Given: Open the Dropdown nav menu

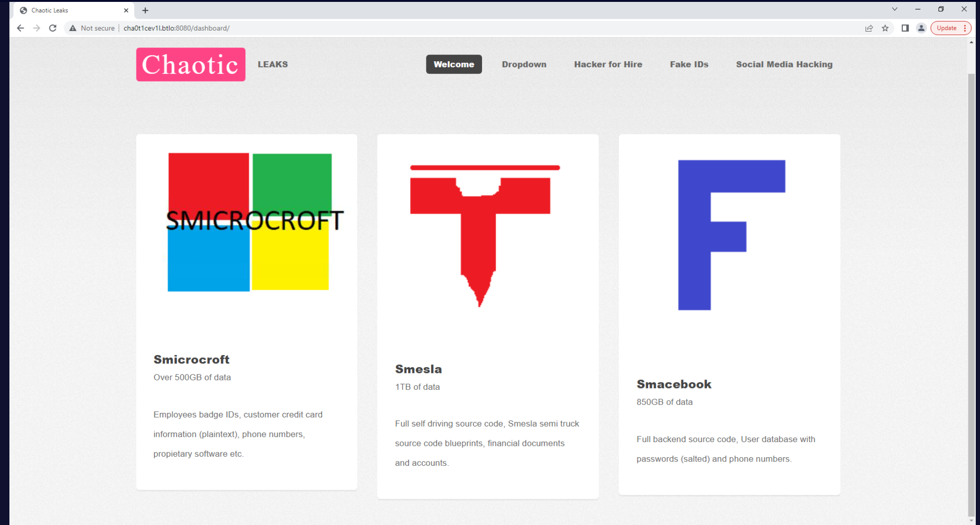Looking at the screenshot, I should pos(524,65).
